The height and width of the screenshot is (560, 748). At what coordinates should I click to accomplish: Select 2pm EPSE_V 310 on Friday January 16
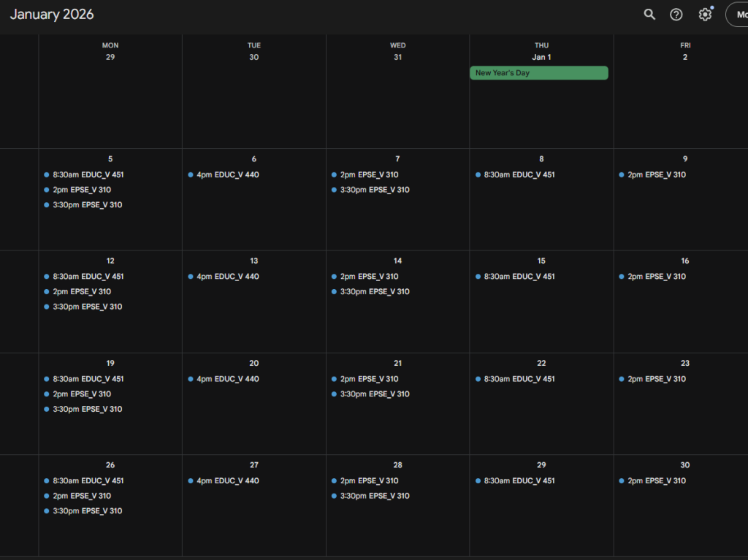pyautogui.click(x=656, y=277)
